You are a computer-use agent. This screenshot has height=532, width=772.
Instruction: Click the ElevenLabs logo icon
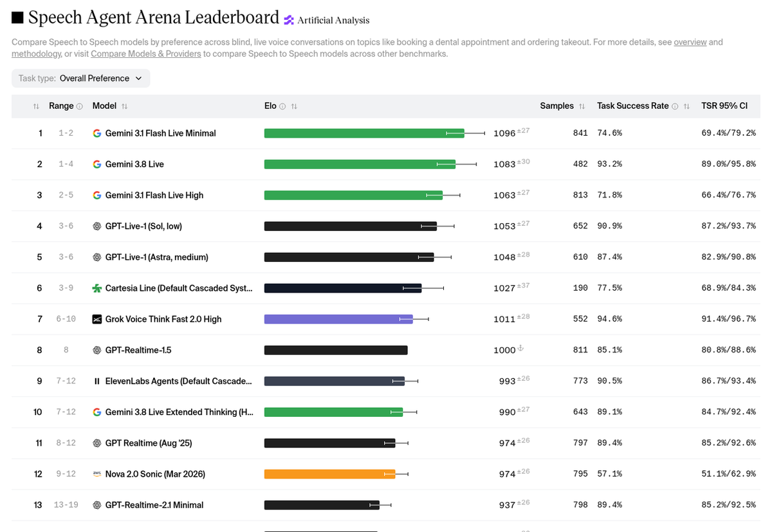97,381
